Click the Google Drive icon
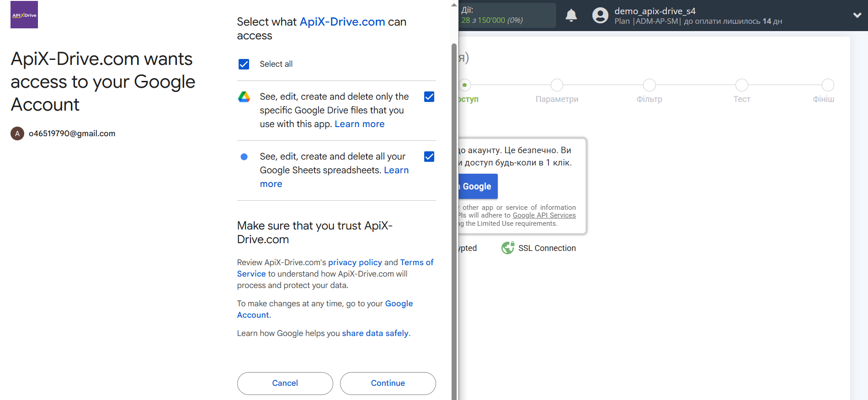 tap(244, 97)
